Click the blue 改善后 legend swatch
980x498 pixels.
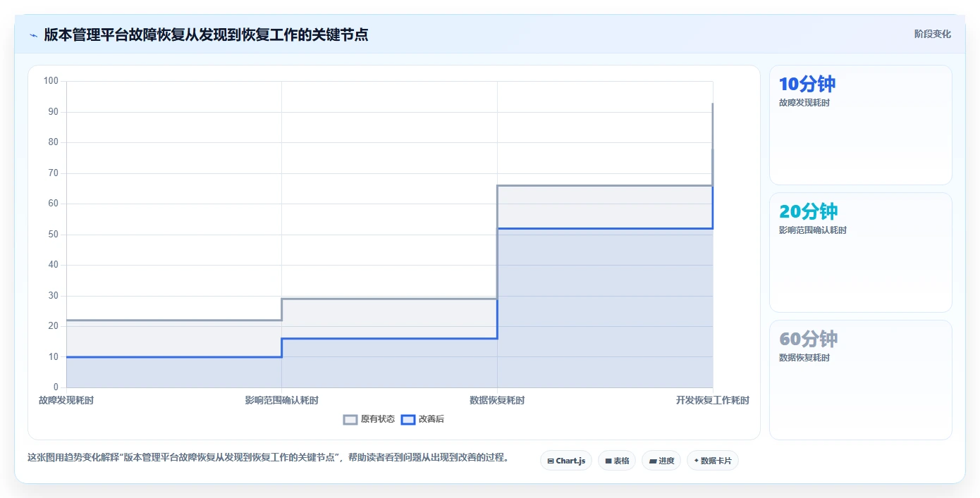pyautogui.click(x=408, y=419)
